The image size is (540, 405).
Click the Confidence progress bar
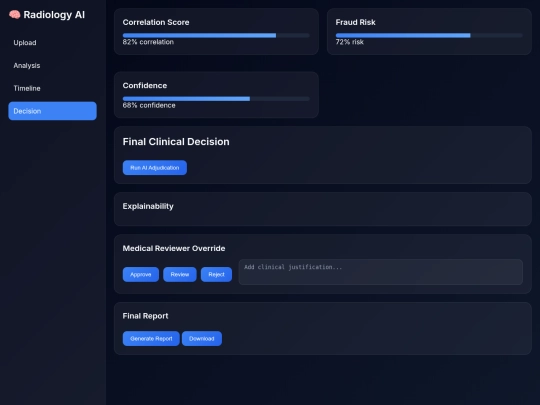[216, 99]
